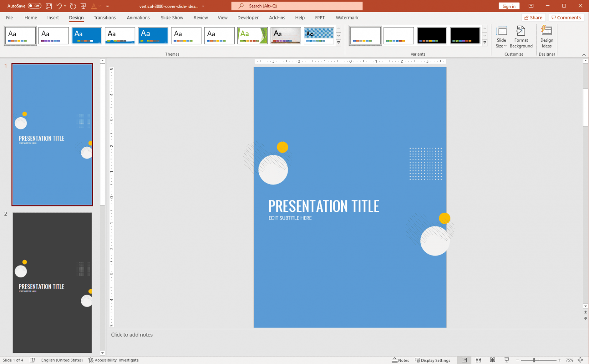Switch to the Transitions ribbon tab

(x=105, y=18)
